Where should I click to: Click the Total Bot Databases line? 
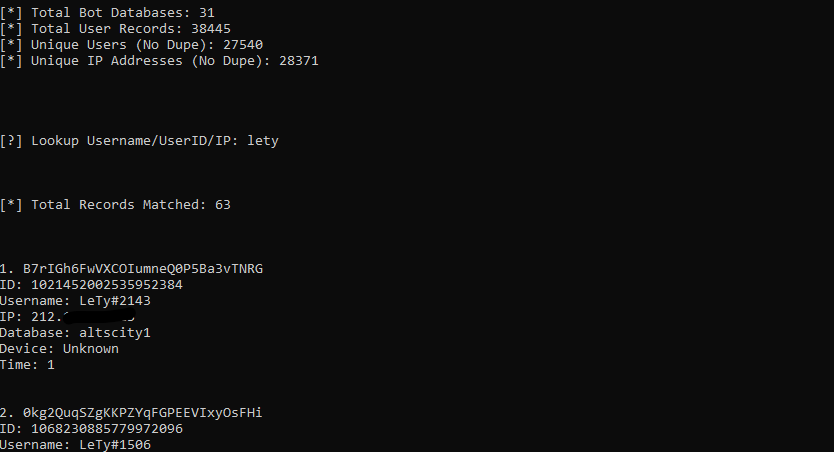click(x=107, y=12)
